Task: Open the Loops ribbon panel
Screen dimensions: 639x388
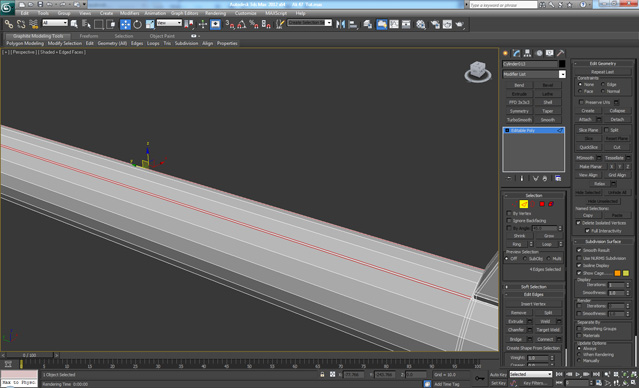Action: (x=153, y=43)
